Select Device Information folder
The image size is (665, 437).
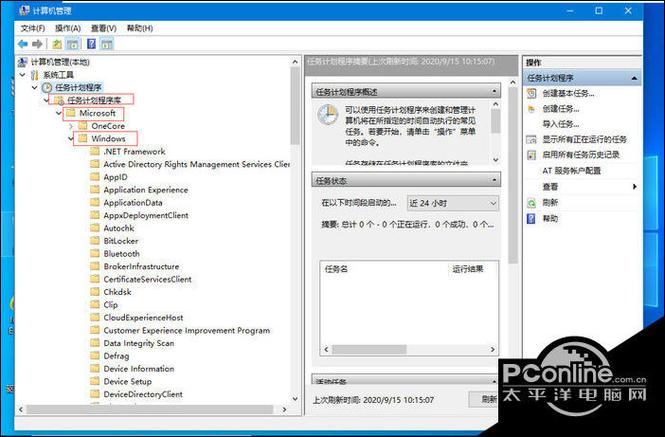click(139, 368)
